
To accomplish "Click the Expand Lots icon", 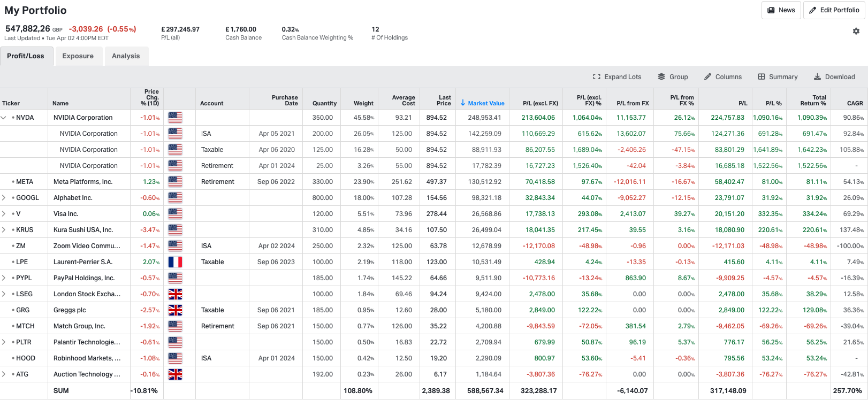I will 597,77.
